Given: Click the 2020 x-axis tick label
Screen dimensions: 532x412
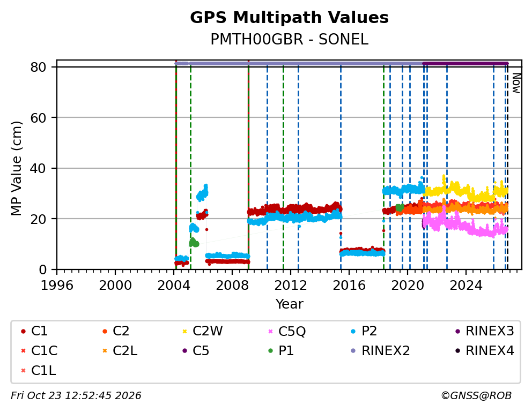Looking at the screenshot, I should coord(408,286).
